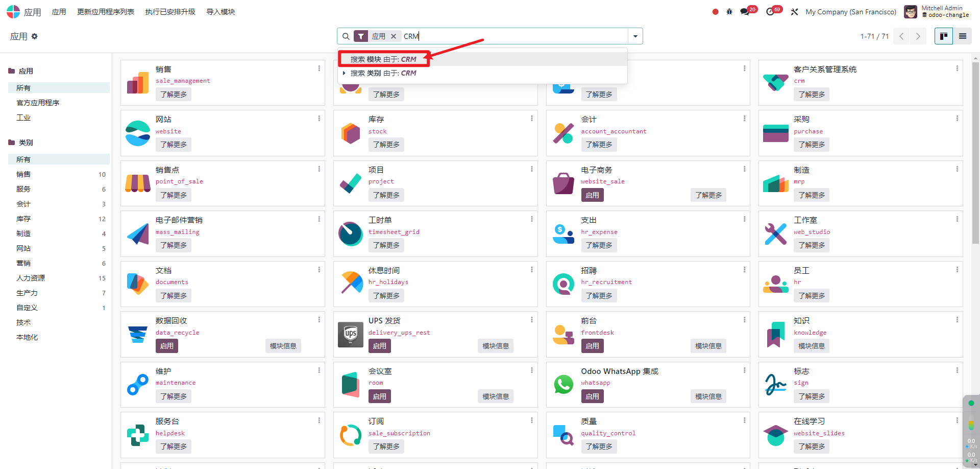This screenshot has width=980, height=469.
Task: Click the settings gear next to 应用 title
Action: (x=35, y=36)
